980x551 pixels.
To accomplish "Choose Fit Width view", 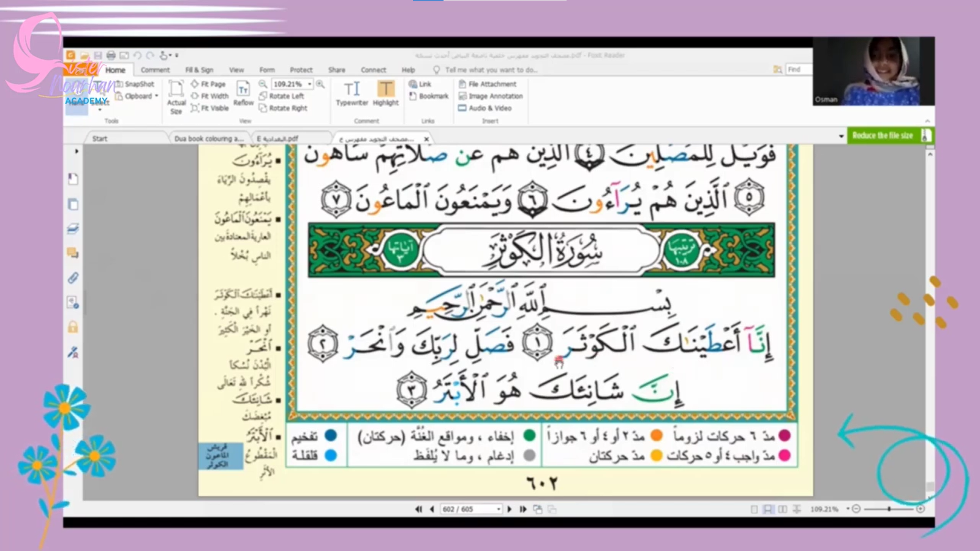I will [x=209, y=96].
